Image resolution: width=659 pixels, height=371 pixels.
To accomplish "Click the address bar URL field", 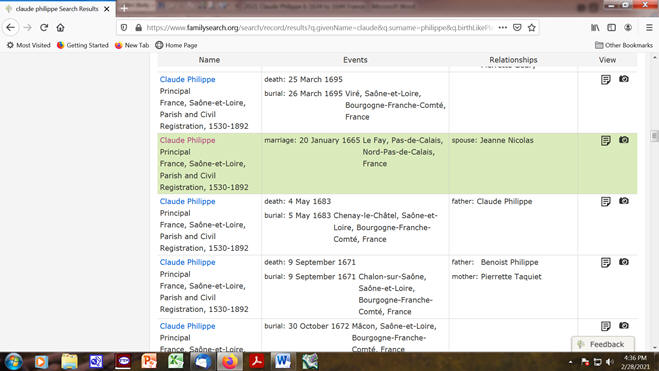I will click(319, 28).
